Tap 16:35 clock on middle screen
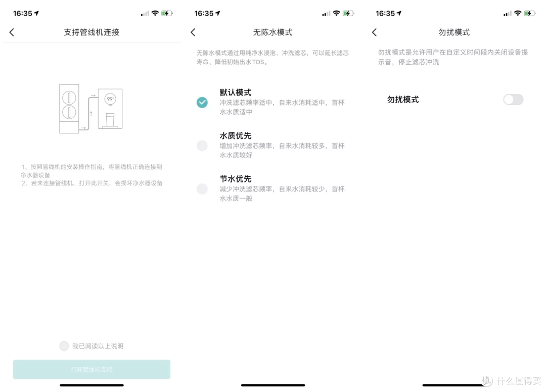 click(x=204, y=13)
